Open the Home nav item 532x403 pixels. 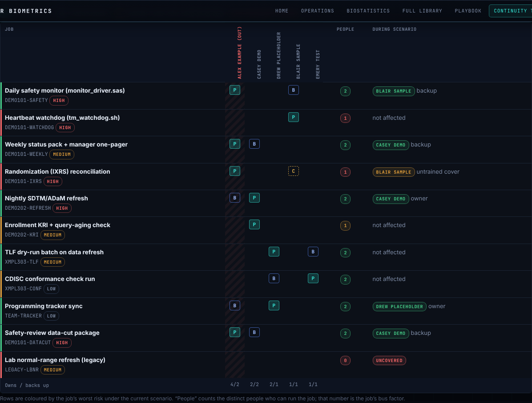point(282,11)
